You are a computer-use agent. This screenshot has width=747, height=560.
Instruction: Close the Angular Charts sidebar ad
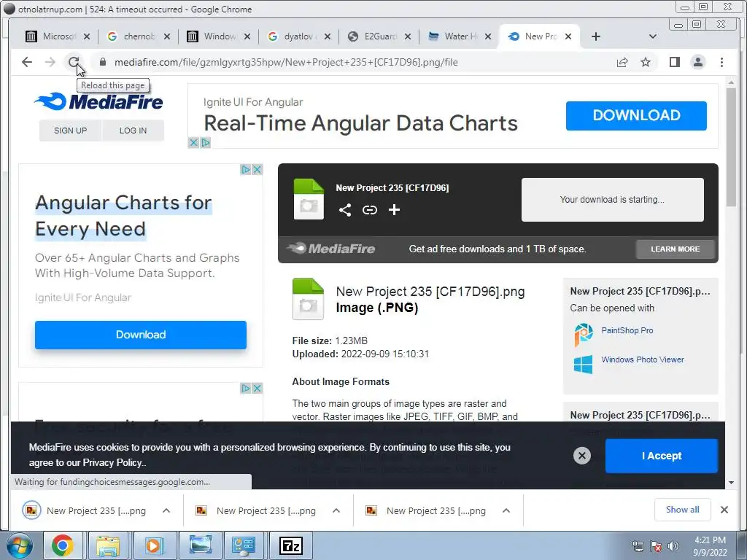(257, 169)
